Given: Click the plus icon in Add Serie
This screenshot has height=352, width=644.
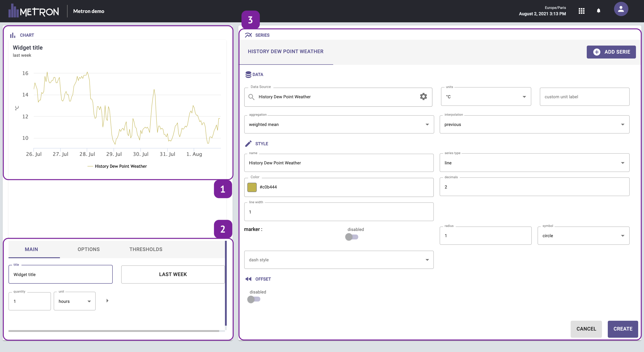Looking at the screenshot, I should point(597,52).
